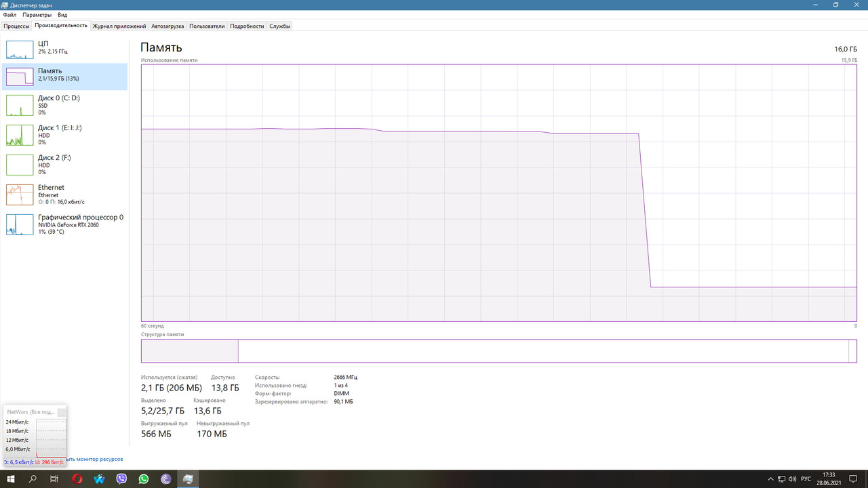
Task: Click the NetWorx traffic graph
Action: pyautogui.click(x=52, y=437)
